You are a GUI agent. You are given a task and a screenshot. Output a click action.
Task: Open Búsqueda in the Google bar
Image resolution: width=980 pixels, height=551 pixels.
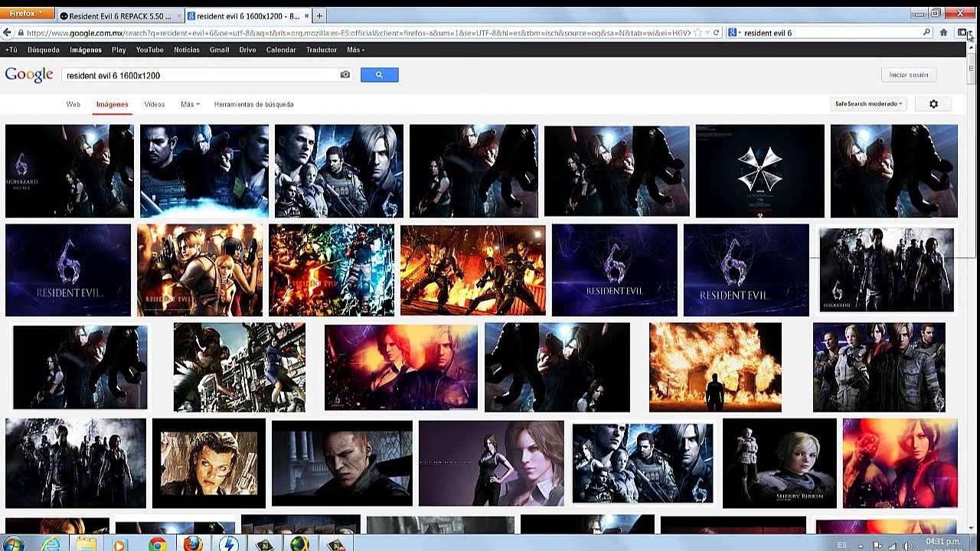(43, 50)
